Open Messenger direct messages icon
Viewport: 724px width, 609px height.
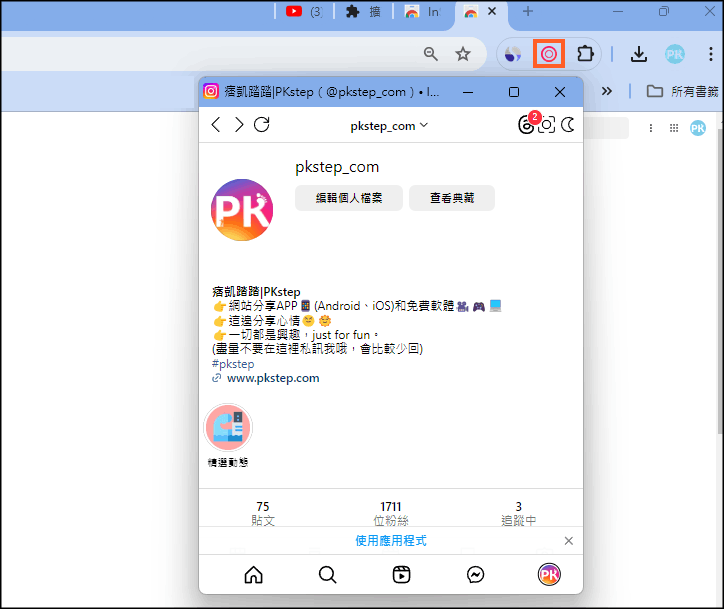click(475, 575)
